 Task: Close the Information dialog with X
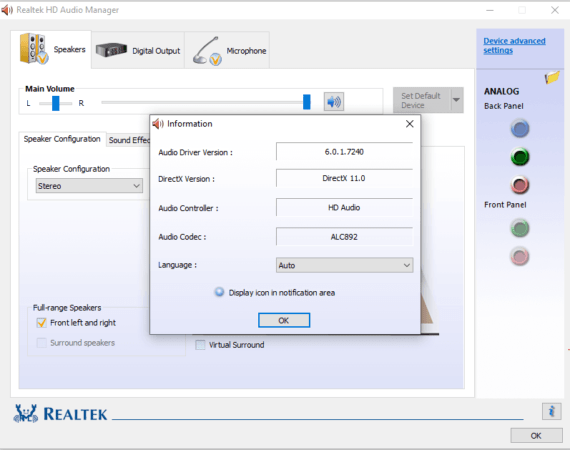(410, 124)
